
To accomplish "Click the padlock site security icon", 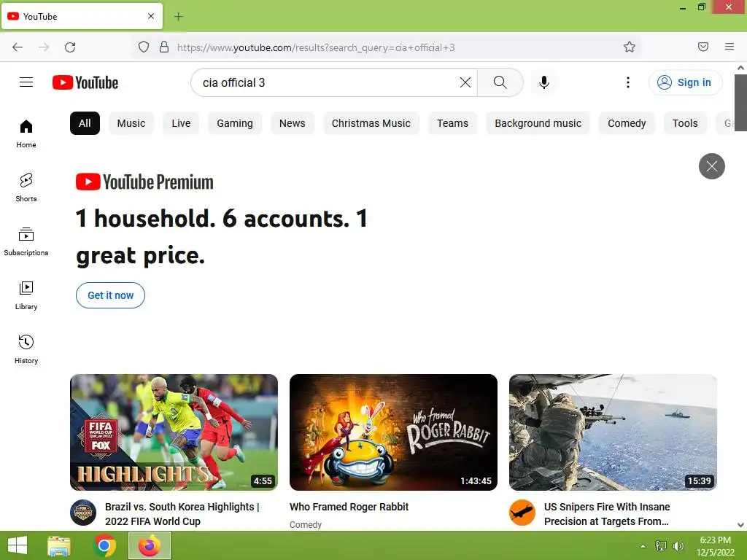I will [x=164, y=47].
